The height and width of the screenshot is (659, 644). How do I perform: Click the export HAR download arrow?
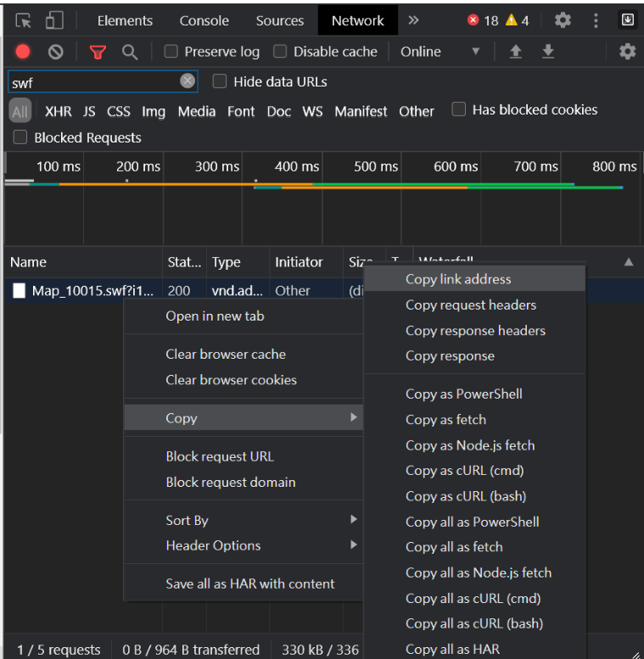point(548,52)
